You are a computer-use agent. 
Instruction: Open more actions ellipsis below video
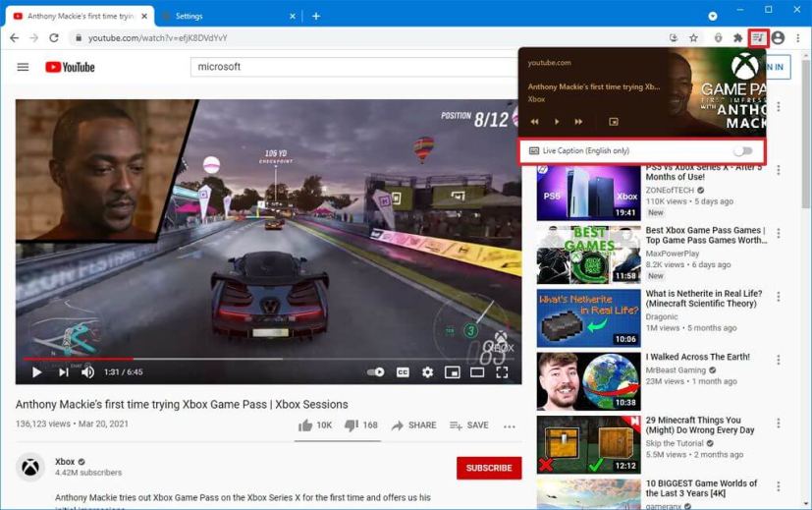(x=509, y=426)
